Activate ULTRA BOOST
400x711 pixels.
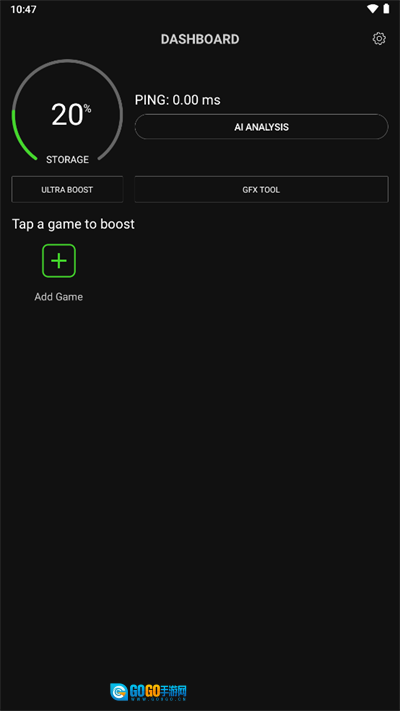click(x=67, y=190)
